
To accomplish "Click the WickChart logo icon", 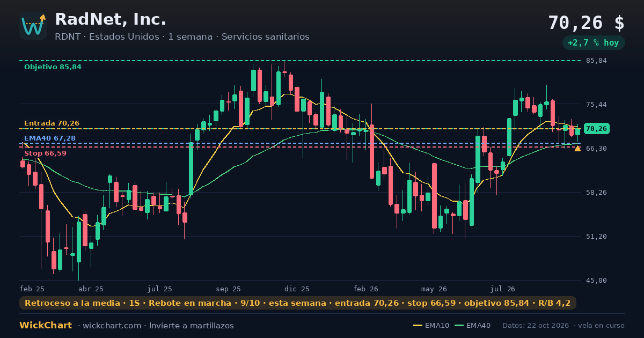I will 33,26.
